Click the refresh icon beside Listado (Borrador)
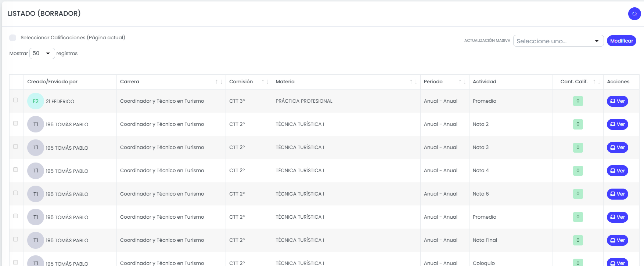 click(x=634, y=14)
